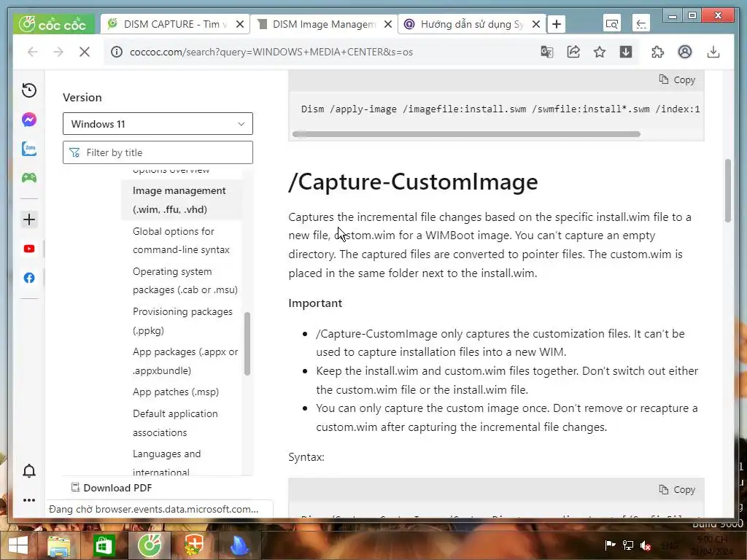Screen dimensions: 747x560
Task: Translate this page icon
Action: click(547, 52)
